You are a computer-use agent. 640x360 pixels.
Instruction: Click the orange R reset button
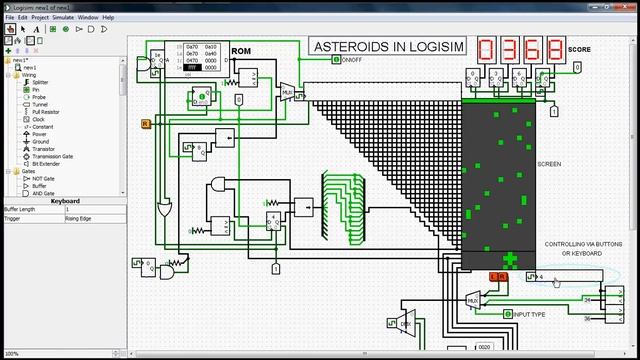coord(146,123)
